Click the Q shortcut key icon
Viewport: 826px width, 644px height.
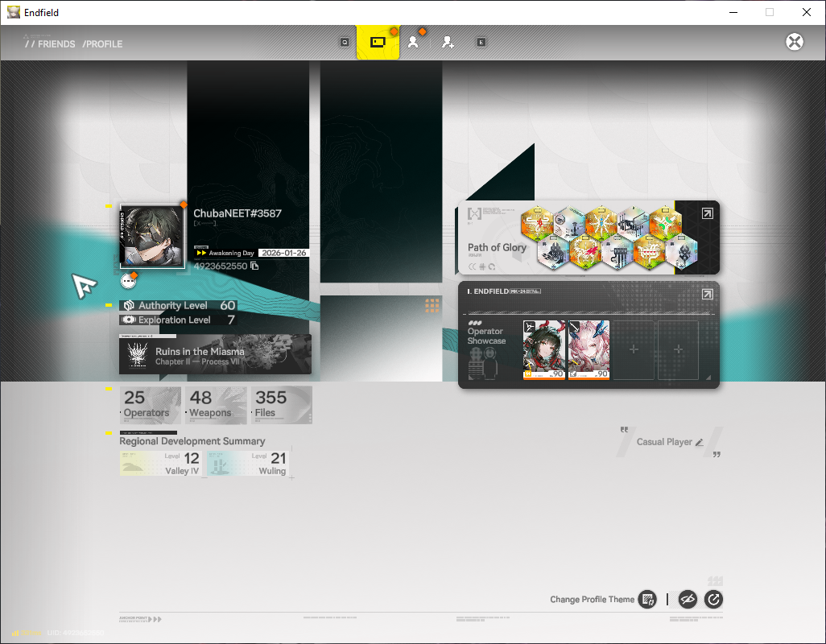(345, 42)
